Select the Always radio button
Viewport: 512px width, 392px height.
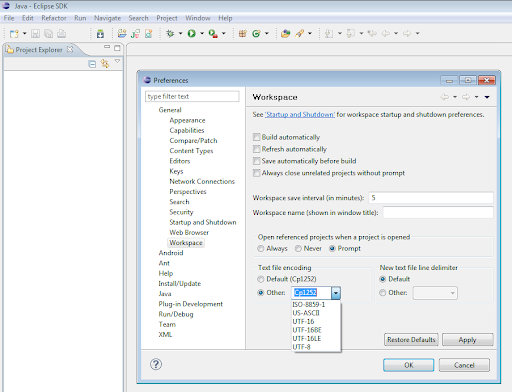pos(261,249)
